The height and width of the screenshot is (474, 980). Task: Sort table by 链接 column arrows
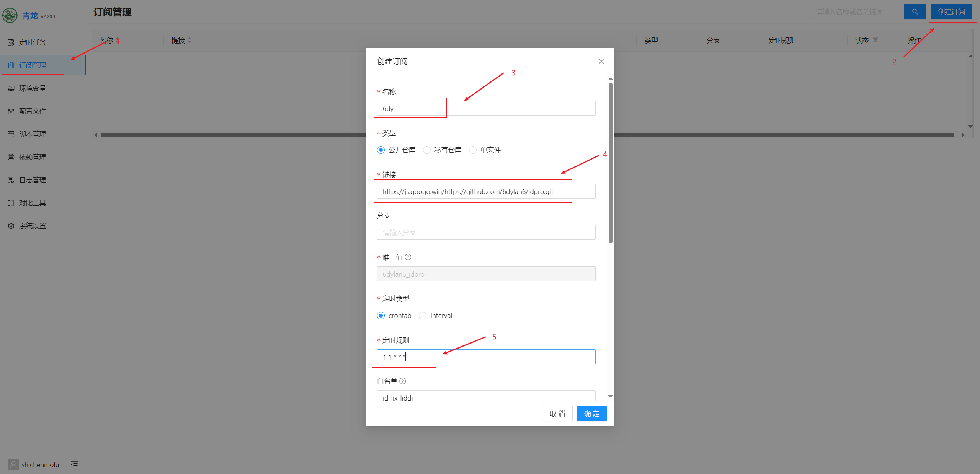(x=189, y=40)
